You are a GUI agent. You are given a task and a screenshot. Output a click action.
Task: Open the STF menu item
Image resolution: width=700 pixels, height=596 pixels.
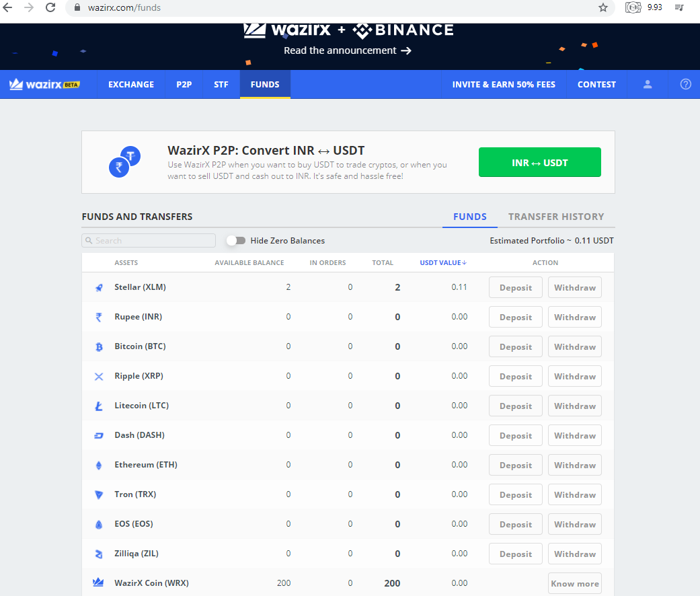pyautogui.click(x=221, y=84)
